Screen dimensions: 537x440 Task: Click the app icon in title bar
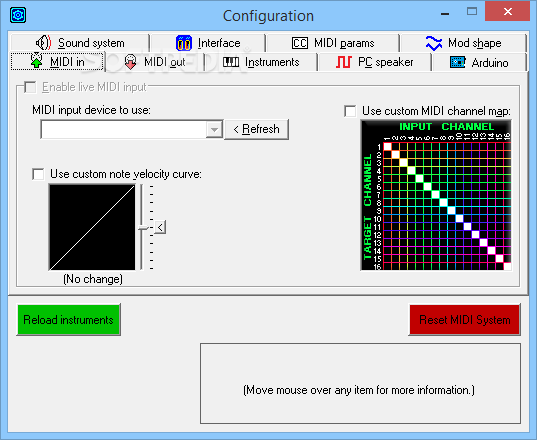[x=18, y=15]
